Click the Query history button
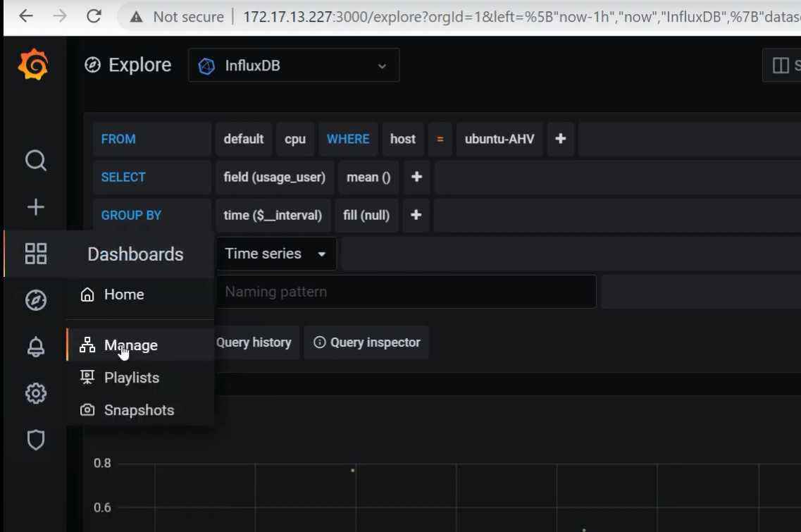Viewport: 801px width, 532px height. (x=257, y=342)
